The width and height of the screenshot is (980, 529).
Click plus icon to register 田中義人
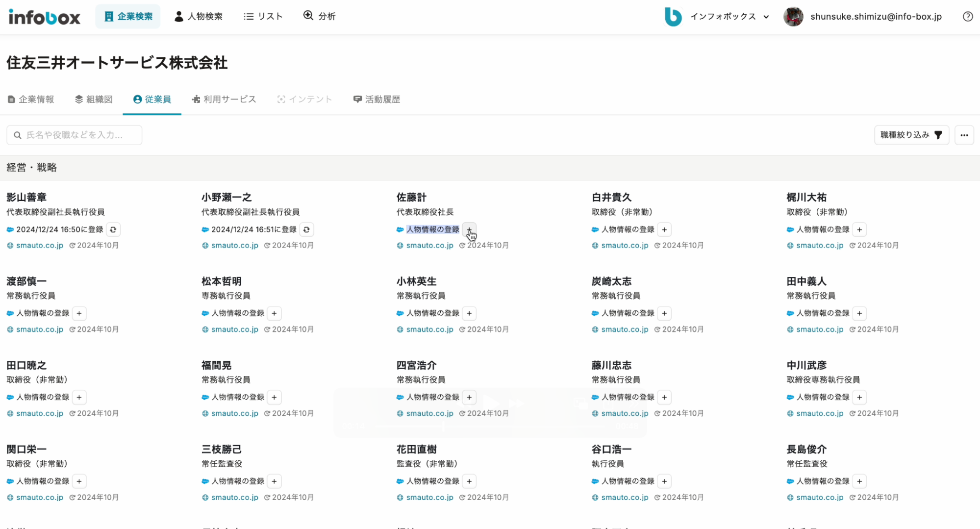(x=859, y=313)
